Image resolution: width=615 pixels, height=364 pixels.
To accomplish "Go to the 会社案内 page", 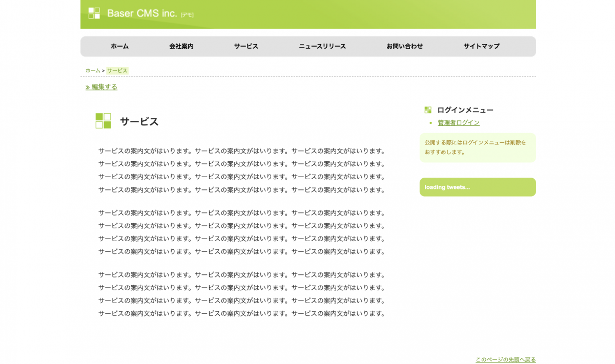I will click(181, 46).
